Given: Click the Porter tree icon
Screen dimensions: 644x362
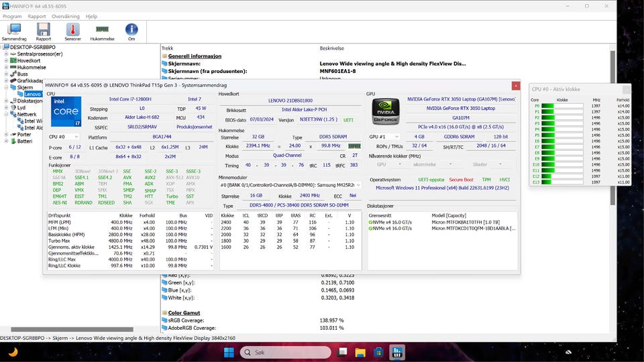Looking at the screenshot, I should tap(13, 134).
